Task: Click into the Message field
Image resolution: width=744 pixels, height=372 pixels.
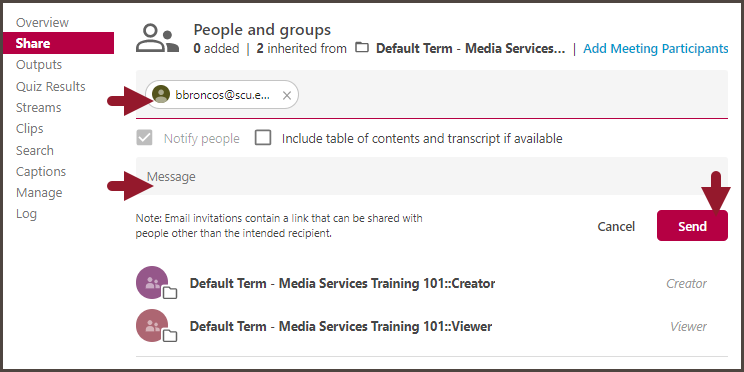Action: pos(432,177)
